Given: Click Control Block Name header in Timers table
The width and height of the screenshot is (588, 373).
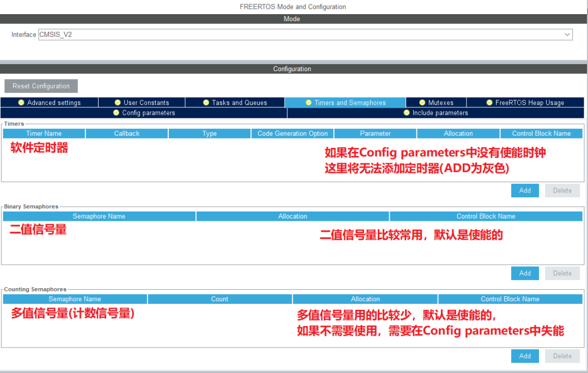Looking at the screenshot, I should (542, 133).
